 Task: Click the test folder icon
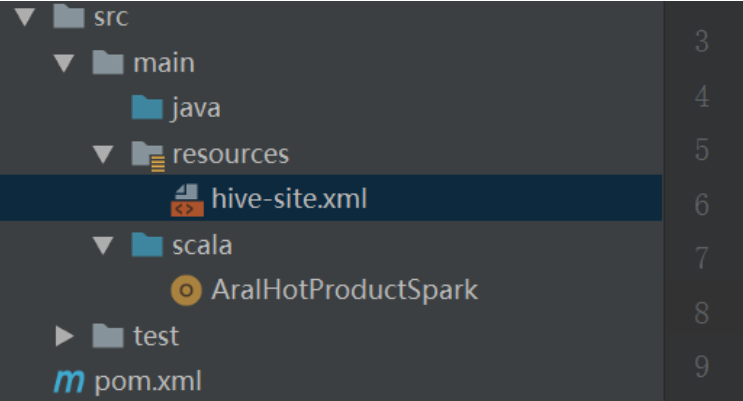107,336
